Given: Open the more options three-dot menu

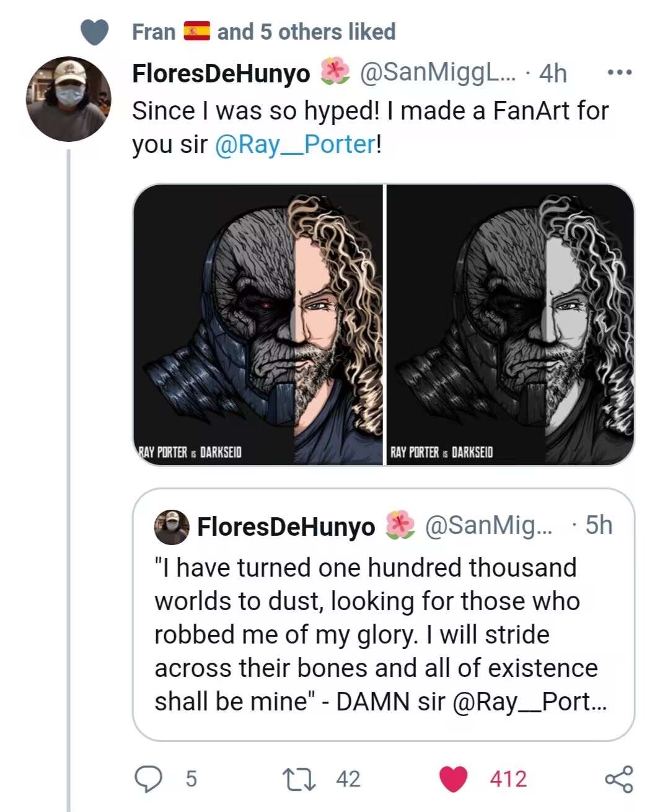Looking at the screenshot, I should 619,73.
